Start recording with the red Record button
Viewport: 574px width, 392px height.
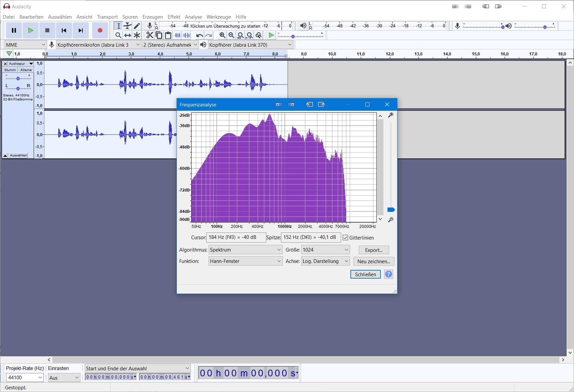point(100,30)
